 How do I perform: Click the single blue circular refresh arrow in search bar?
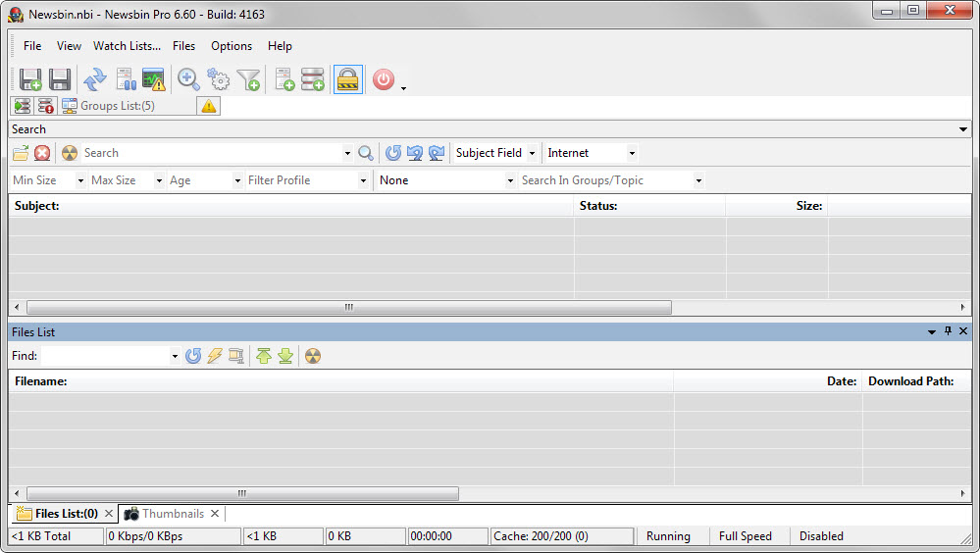393,153
